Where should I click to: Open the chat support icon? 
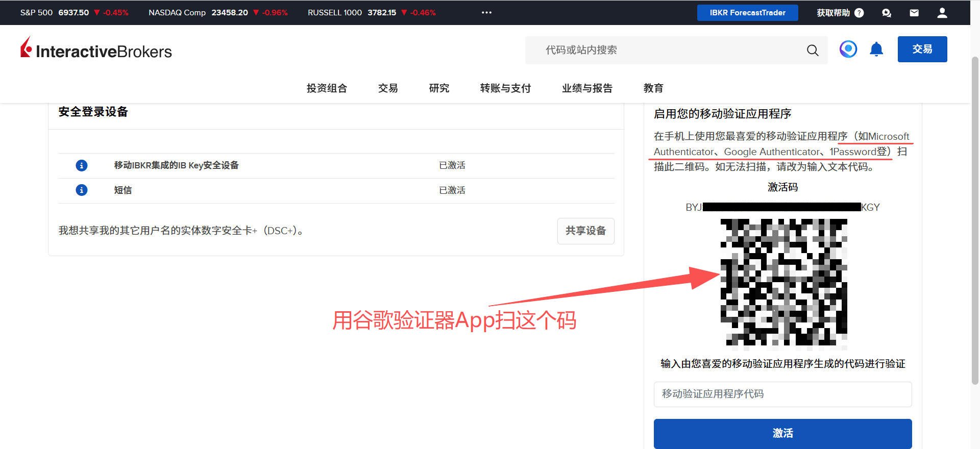click(887, 13)
